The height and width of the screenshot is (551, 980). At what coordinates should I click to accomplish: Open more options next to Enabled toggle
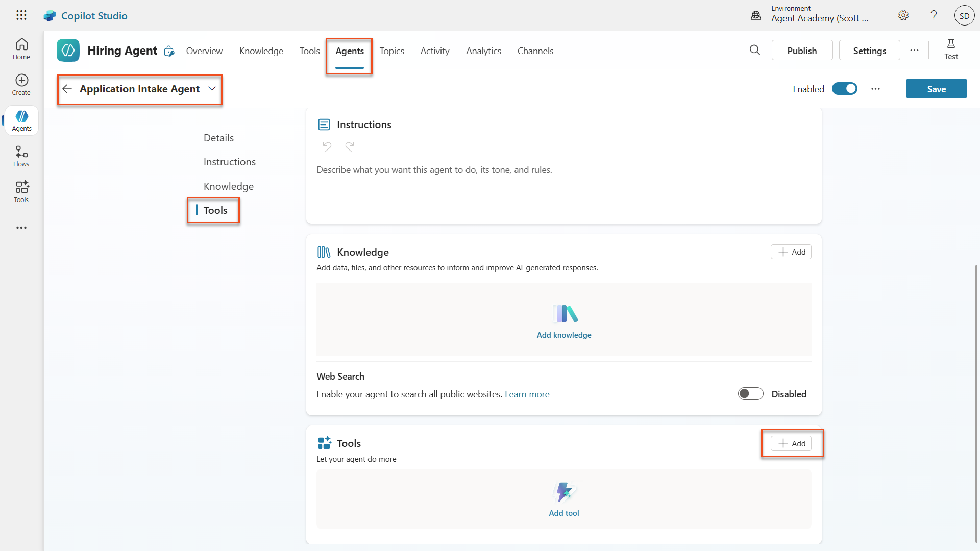click(875, 89)
